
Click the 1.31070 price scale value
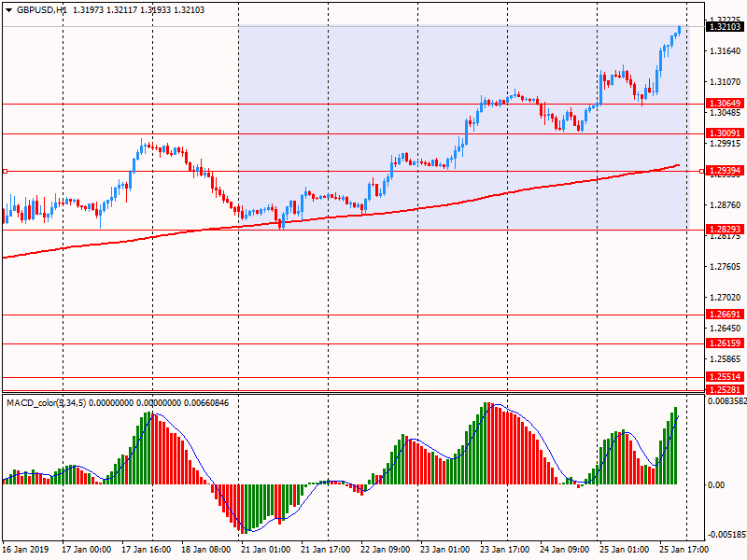tap(726, 82)
